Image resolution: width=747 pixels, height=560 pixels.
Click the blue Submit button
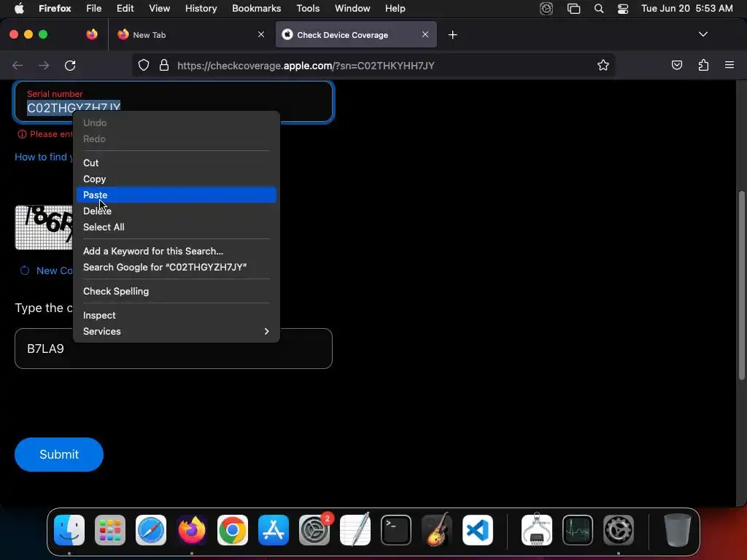pyautogui.click(x=59, y=454)
